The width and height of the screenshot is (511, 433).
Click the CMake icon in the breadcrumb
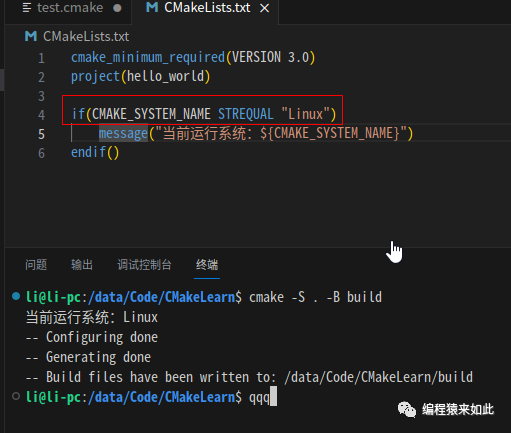pos(31,36)
